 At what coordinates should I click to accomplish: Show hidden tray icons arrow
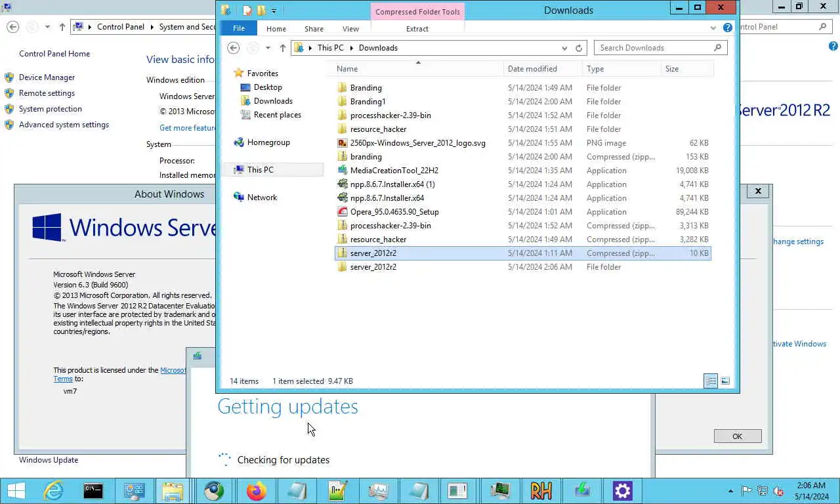[731, 491]
